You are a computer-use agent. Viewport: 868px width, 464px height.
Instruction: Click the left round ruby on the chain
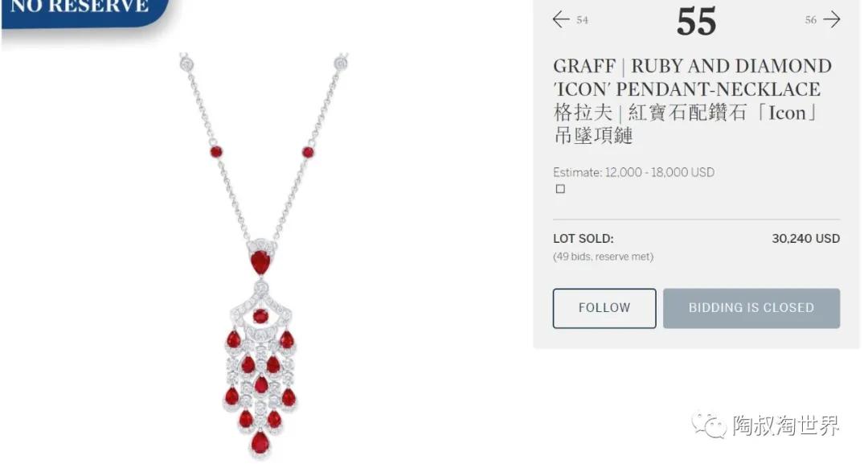[216, 152]
